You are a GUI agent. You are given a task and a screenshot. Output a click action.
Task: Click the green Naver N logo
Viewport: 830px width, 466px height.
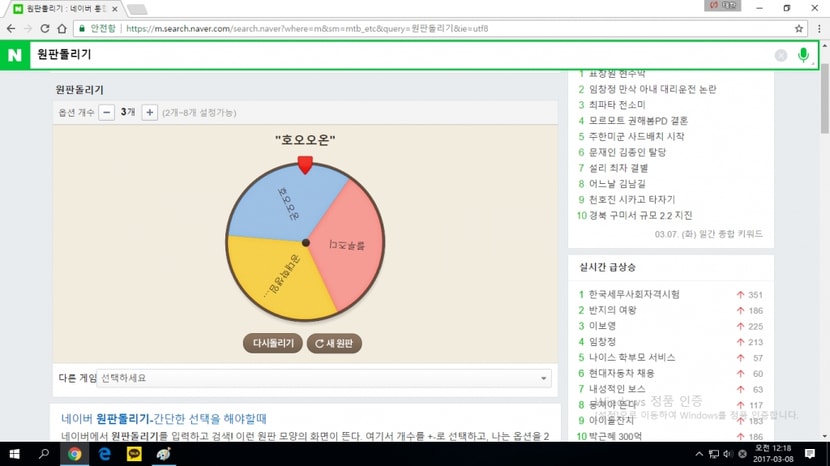coord(15,55)
